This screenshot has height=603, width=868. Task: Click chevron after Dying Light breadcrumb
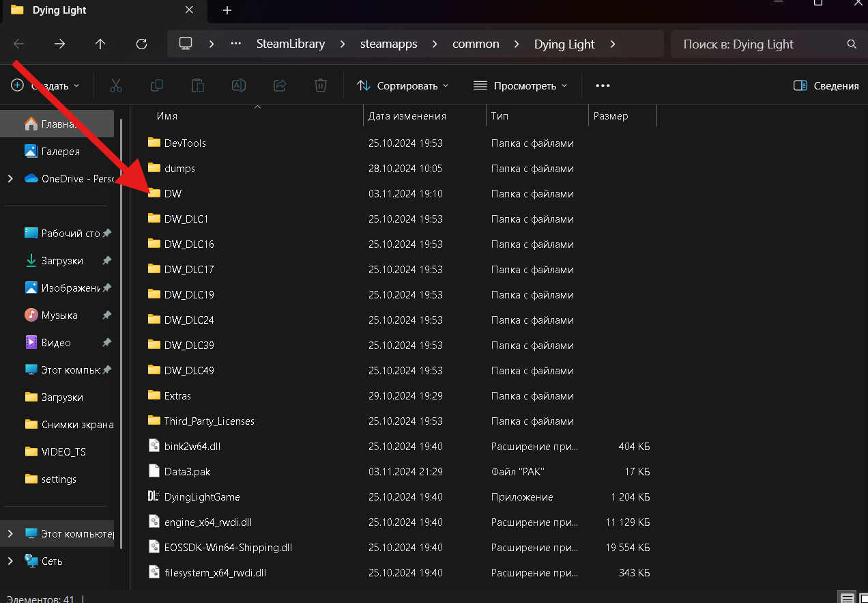613,44
